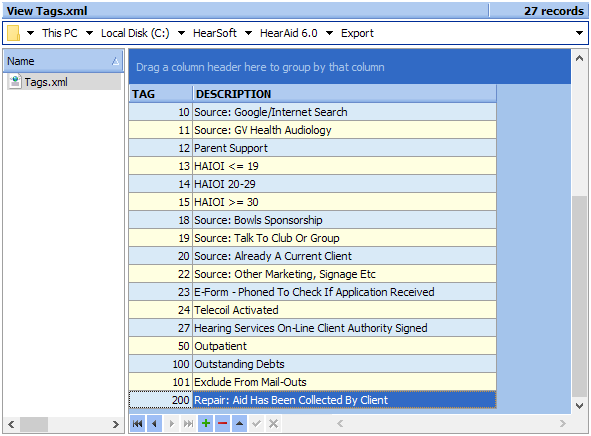Select row 'Exclude From Mail-Outs'
This screenshot has height=436, width=591.
pyautogui.click(x=312, y=382)
